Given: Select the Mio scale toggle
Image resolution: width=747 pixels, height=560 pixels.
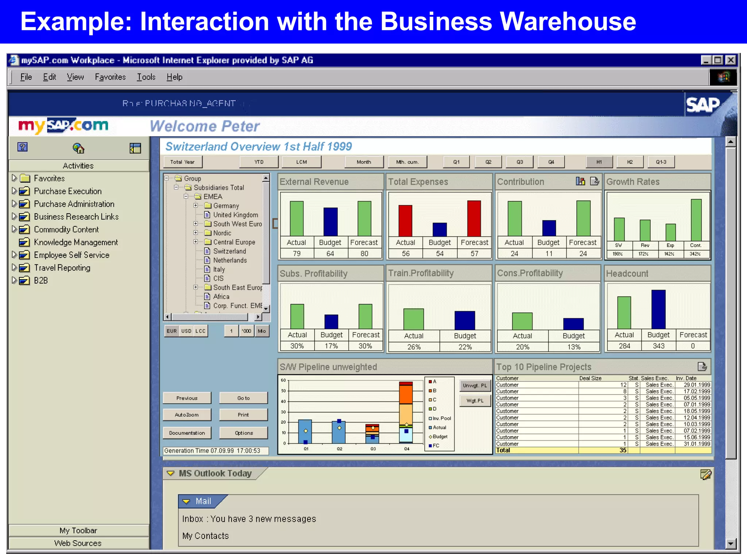Looking at the screenshot, I should tap(262, 331).
